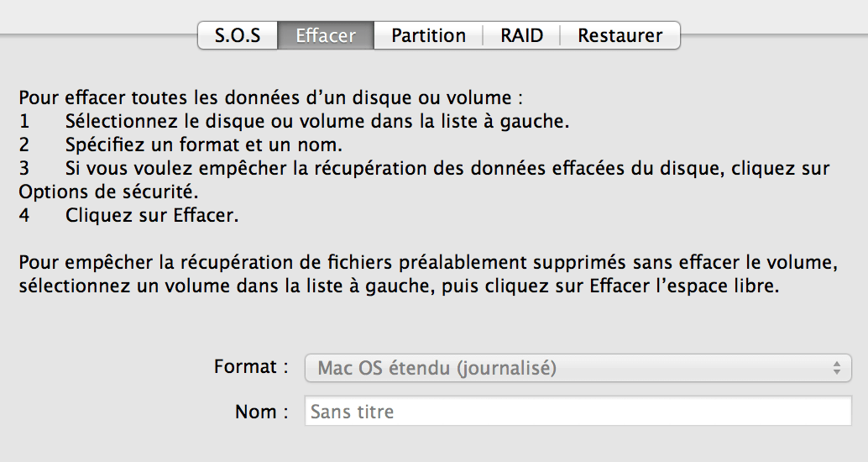This screenshot has height=462, width=868.
Task: Open the Partition tab
Action: (428, 35)
